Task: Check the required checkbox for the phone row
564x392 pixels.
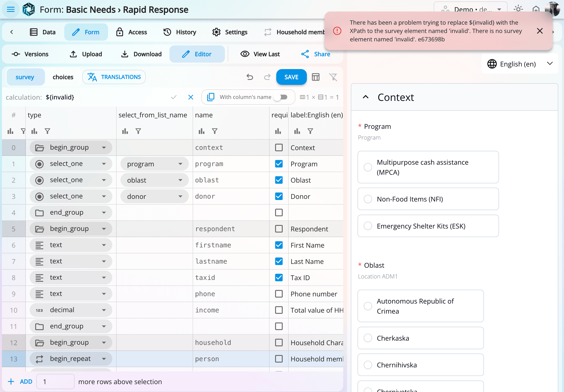Action: pos(279,294)
